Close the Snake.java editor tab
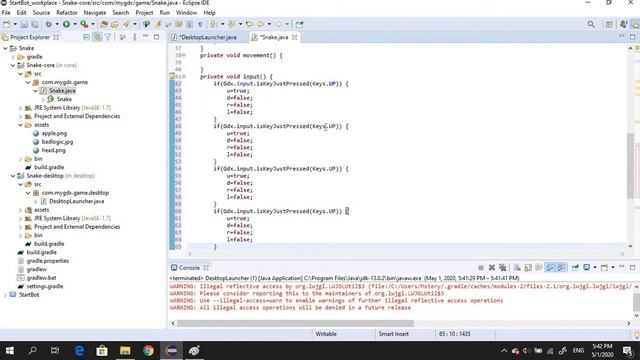640x360 pixels. tap(294, 37)
